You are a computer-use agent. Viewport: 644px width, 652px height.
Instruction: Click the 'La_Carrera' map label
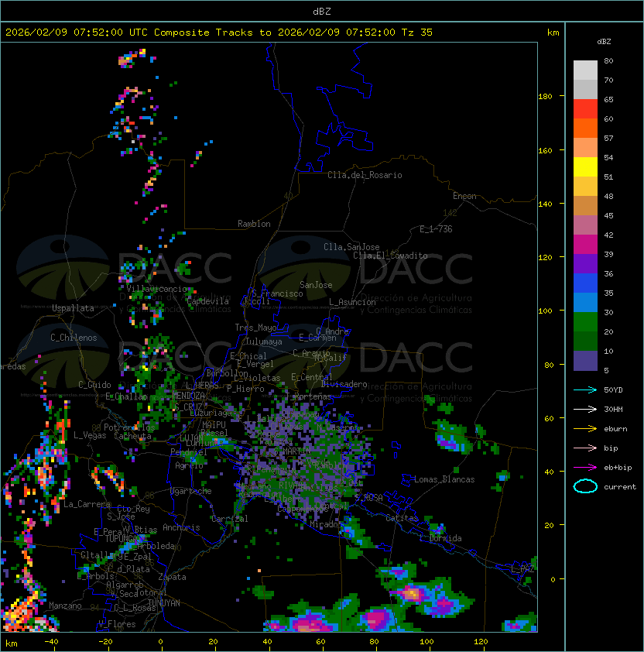(87, 504)
